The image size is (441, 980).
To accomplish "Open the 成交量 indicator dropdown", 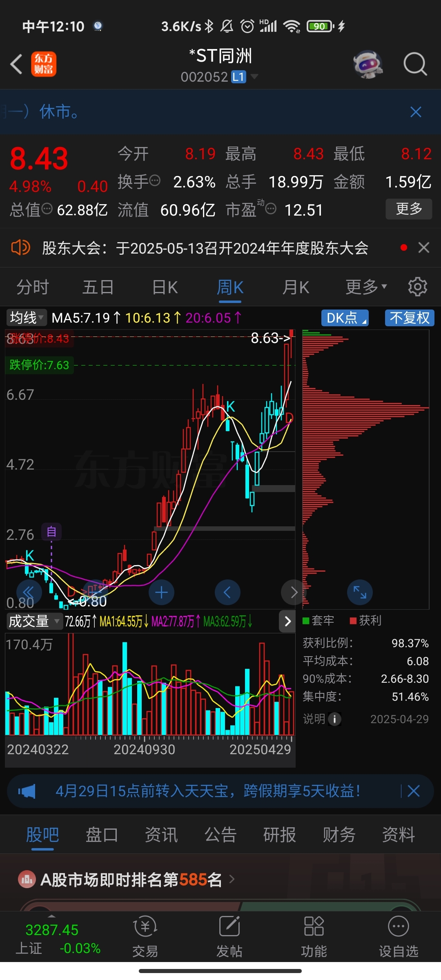I will (34, 621).
